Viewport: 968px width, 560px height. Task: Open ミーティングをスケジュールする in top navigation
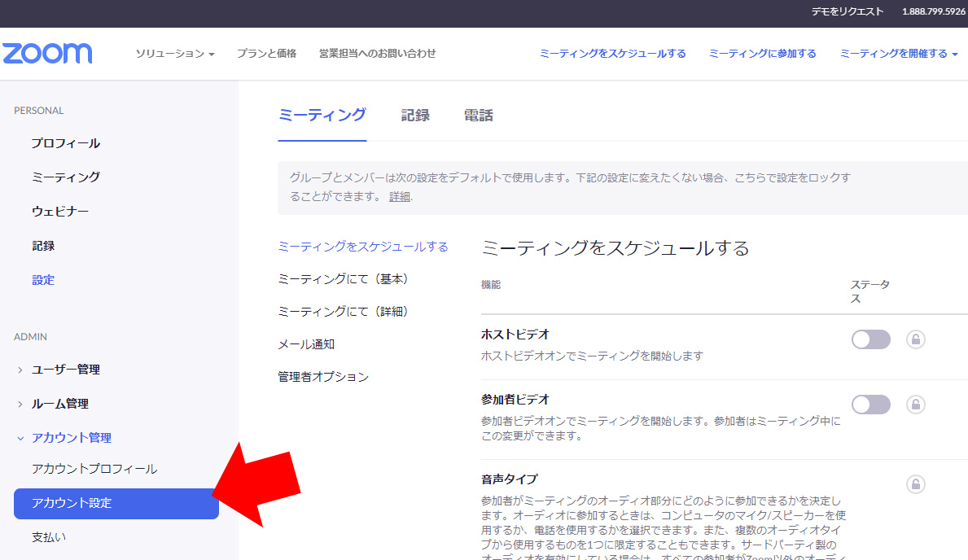pos(612,54)
